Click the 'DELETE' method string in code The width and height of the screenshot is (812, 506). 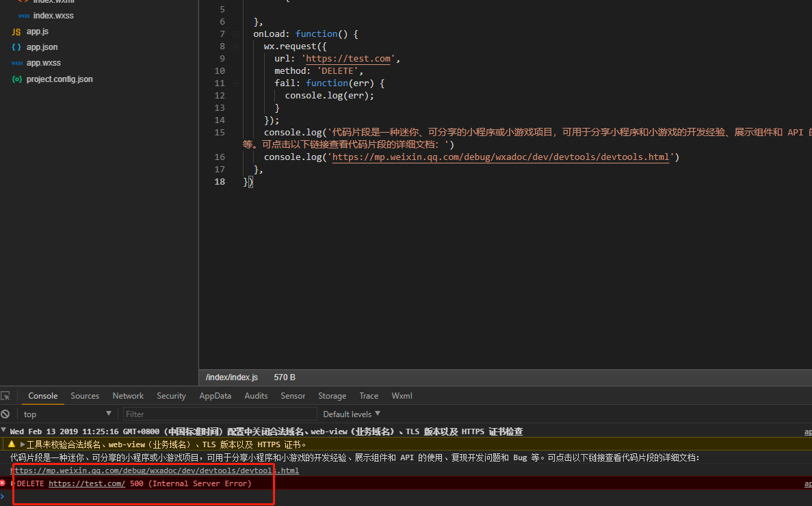pos(337,71)
